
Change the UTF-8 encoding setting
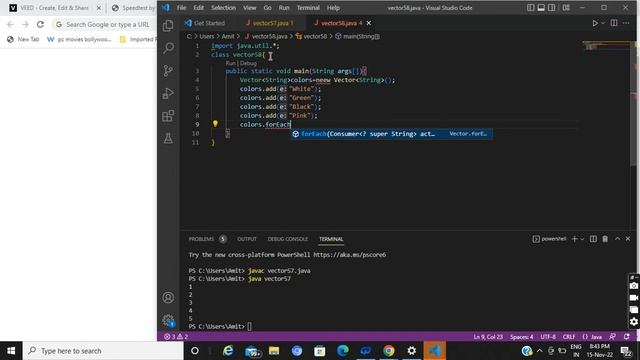click(x=548, y=337)
